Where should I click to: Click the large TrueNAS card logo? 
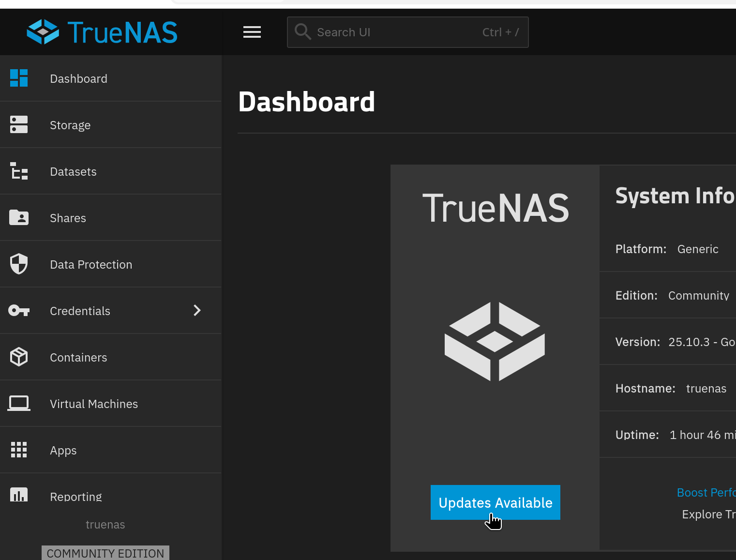pyautogui.click(x=495, y=342)
